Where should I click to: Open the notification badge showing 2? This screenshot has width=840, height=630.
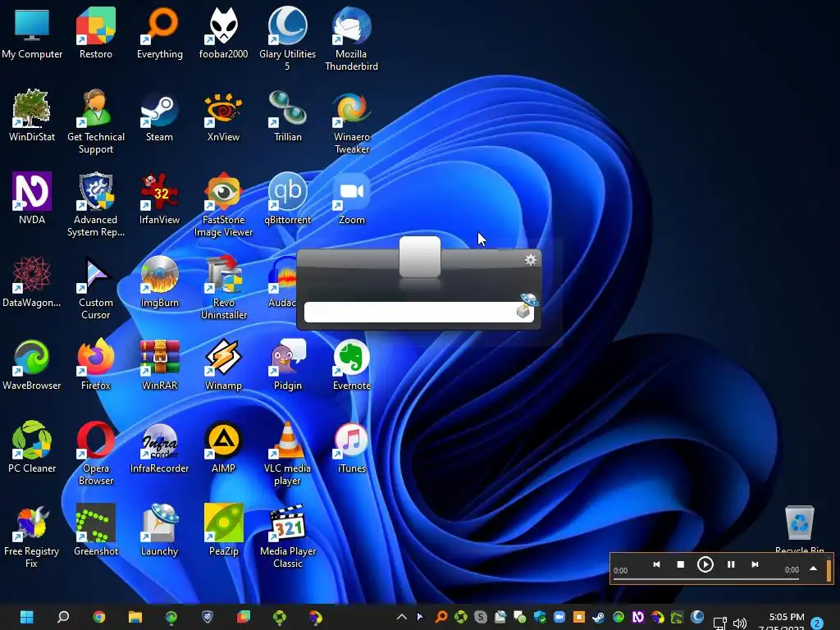817,623
